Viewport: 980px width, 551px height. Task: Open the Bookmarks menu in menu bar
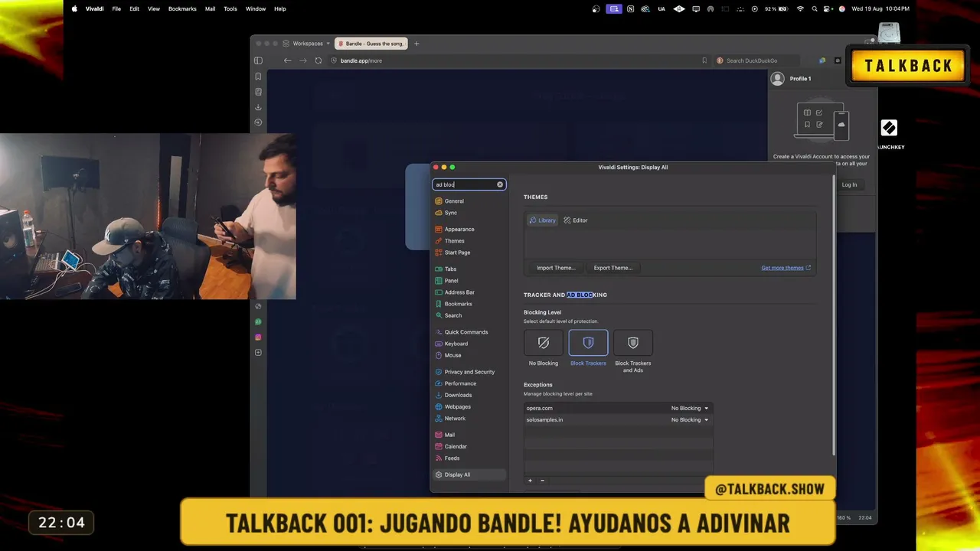(182, 8)
